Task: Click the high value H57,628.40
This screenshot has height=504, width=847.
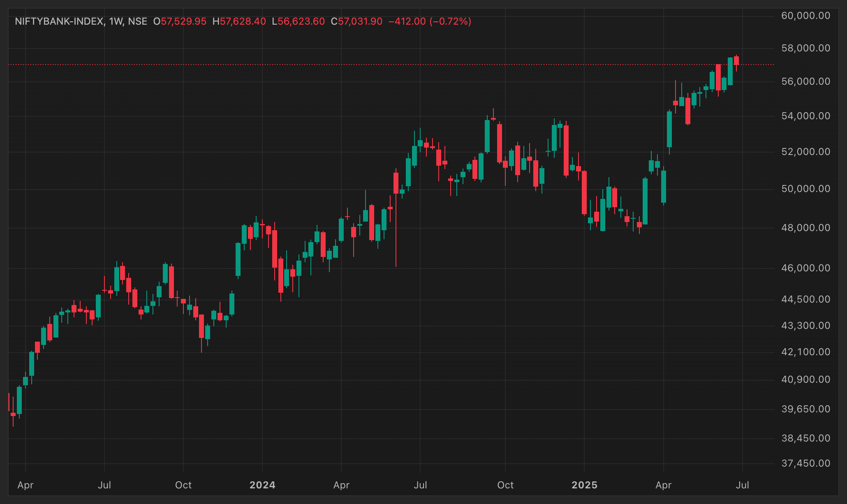Action: click(x=239, y=21)
